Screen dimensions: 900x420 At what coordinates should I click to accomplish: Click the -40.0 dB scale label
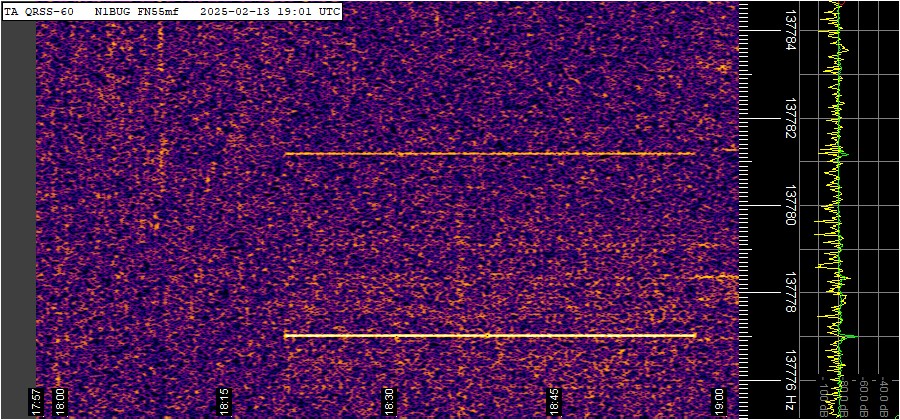[x=884, y=396]
